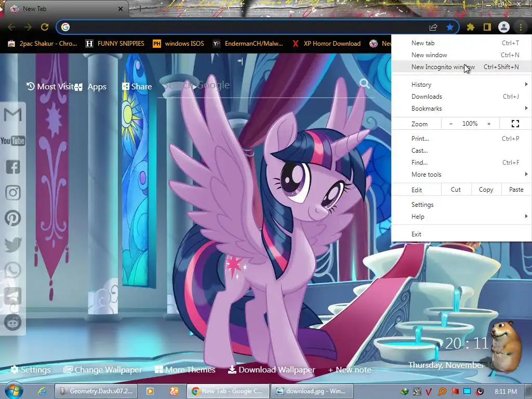The height and width of the screenshot is (399, 532).
Task: Open Instagram from the left sidebar
Action: [13, 193]
